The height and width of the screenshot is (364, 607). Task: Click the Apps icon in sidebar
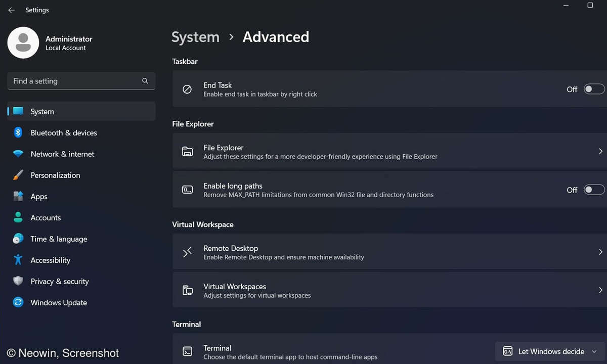click(18, 196)
